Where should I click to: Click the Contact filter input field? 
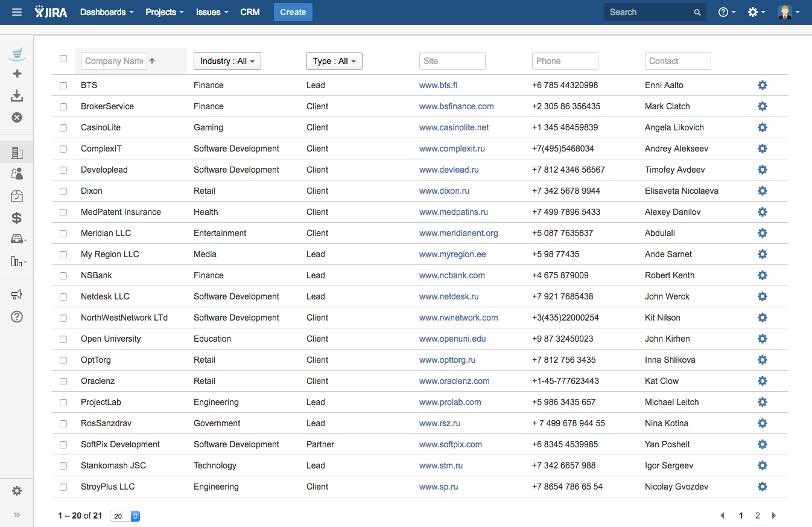[677, 61]
